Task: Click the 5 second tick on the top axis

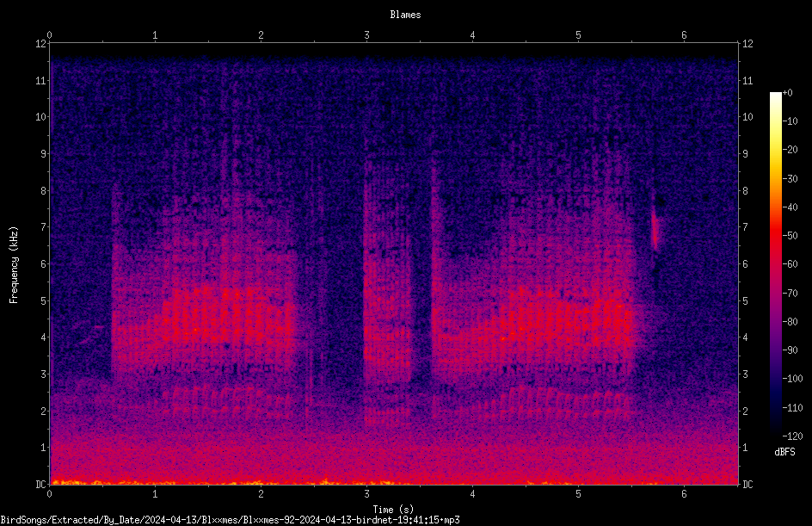Action: coord(578,35)
